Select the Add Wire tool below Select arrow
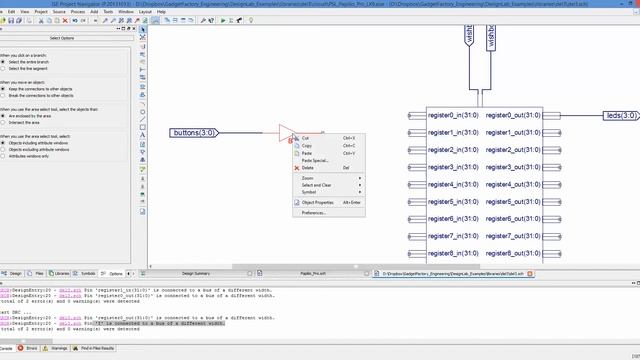The image size is (640, 360). [142, 38]
